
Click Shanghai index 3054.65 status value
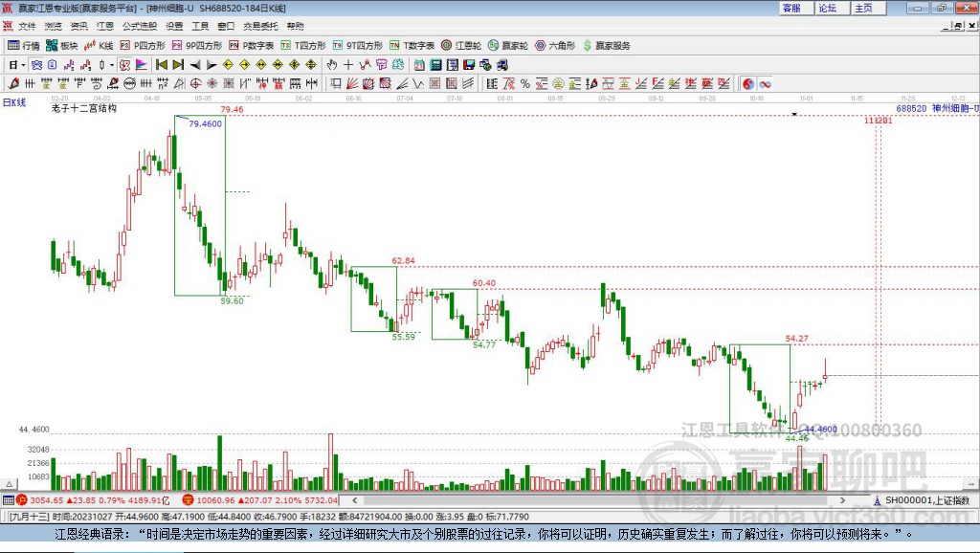coord(46,500)
